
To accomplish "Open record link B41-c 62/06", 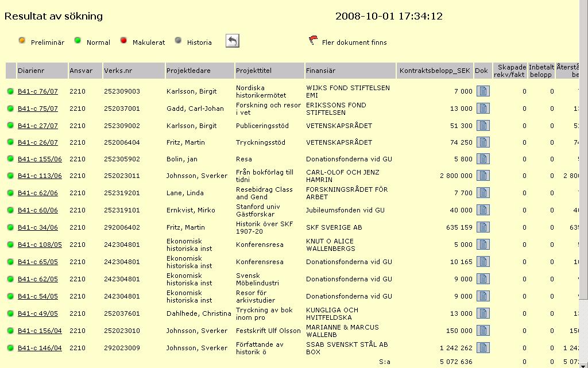I will (38, 193).
